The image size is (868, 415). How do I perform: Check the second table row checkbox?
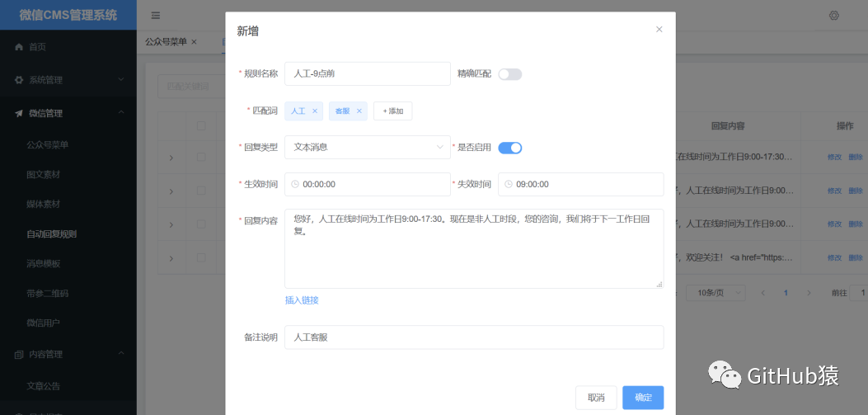(x=201, y=191)
